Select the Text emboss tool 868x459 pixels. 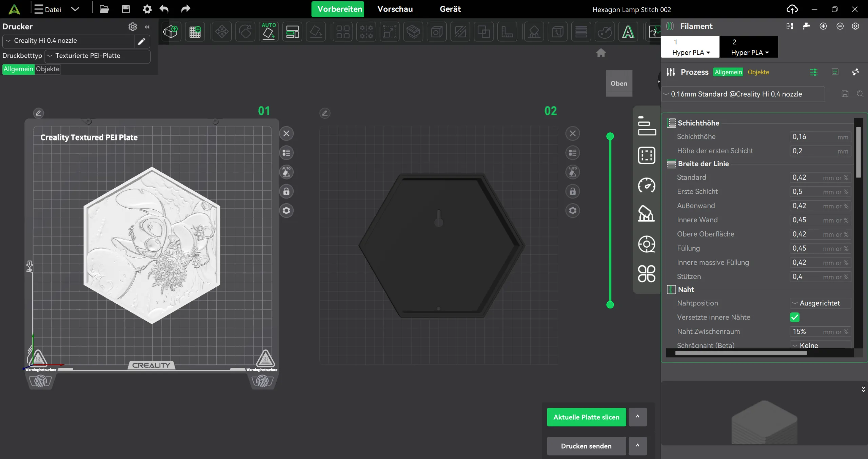[x=628, y=32]
